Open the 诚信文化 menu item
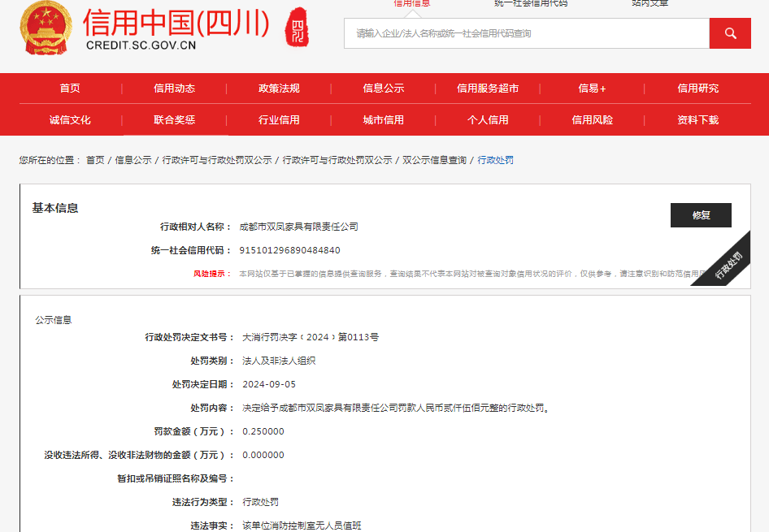The image size is (769, 532). [70, 120]
